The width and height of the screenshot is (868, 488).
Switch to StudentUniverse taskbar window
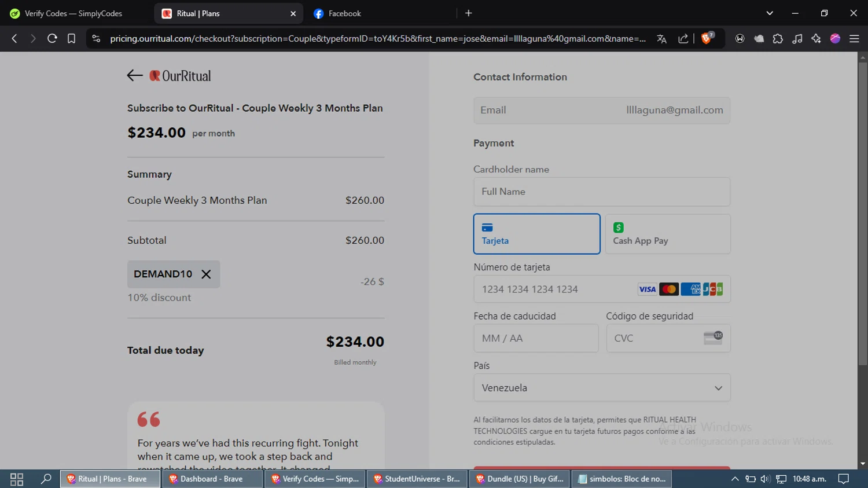pyautogui.click(x=416, y=479)
